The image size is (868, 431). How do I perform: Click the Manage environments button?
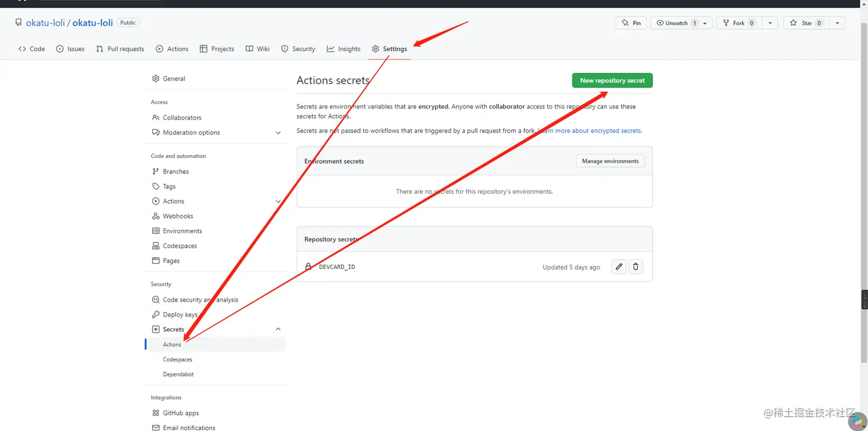(610, 161)
